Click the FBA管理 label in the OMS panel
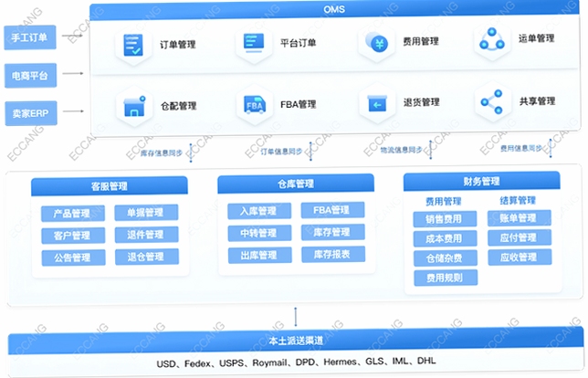The height and width of the screenshot is (378, 588). 299,104
